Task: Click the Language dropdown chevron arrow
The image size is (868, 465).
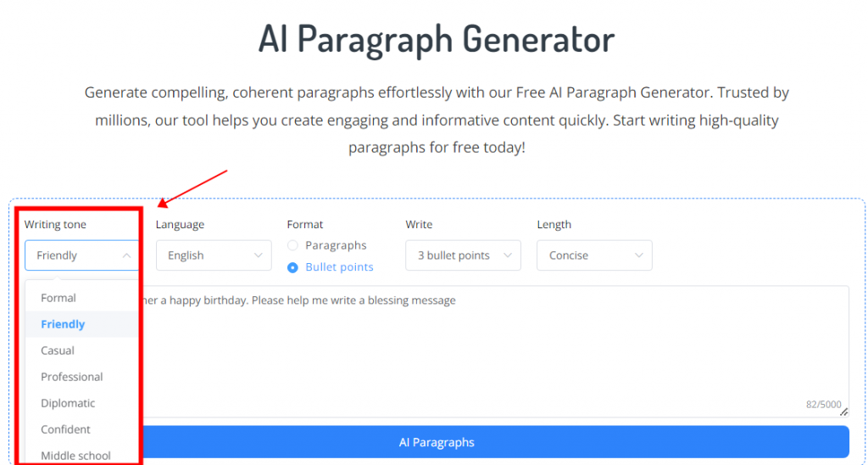Action: point(259,255)
